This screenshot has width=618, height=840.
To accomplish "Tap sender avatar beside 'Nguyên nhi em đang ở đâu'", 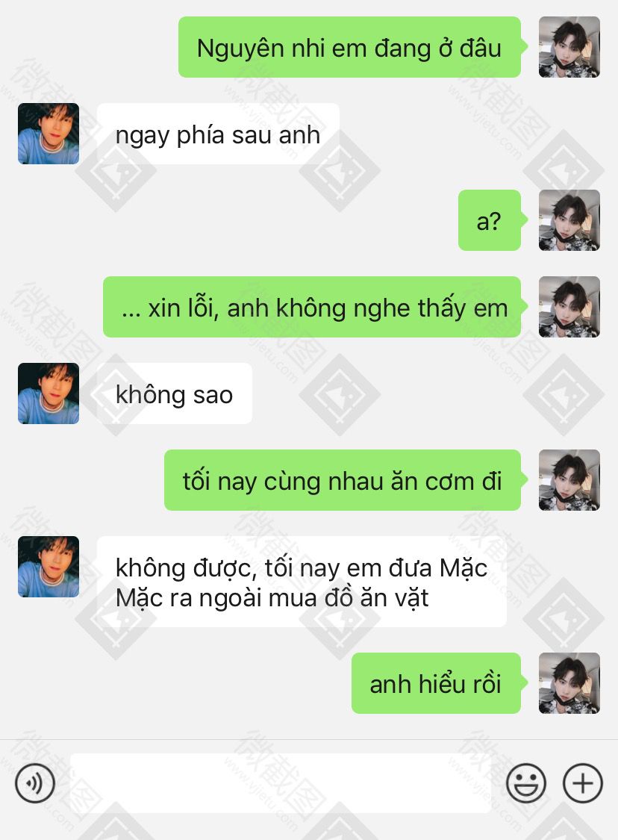I will click(569, 47).
